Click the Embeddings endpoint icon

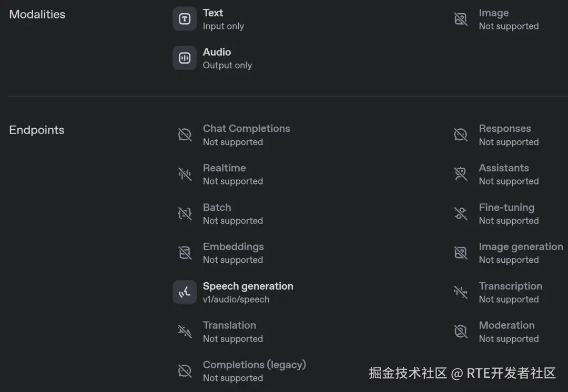[185, 253]
